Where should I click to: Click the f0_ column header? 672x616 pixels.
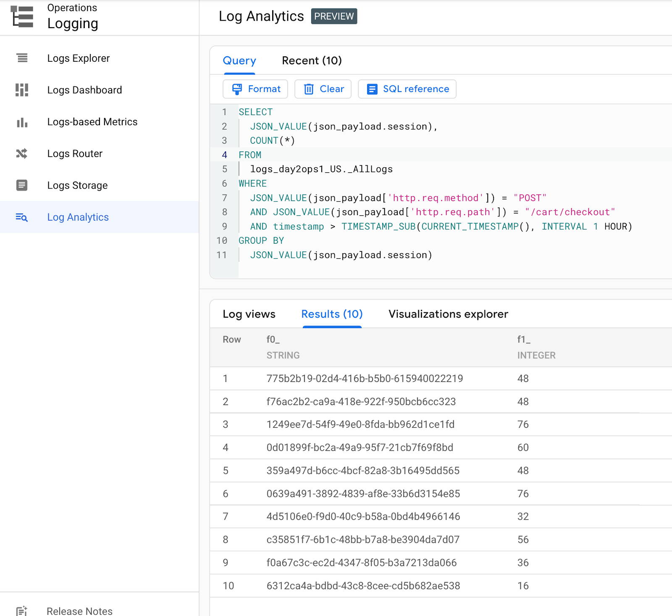pyautogui.click(x=273, y=340)
